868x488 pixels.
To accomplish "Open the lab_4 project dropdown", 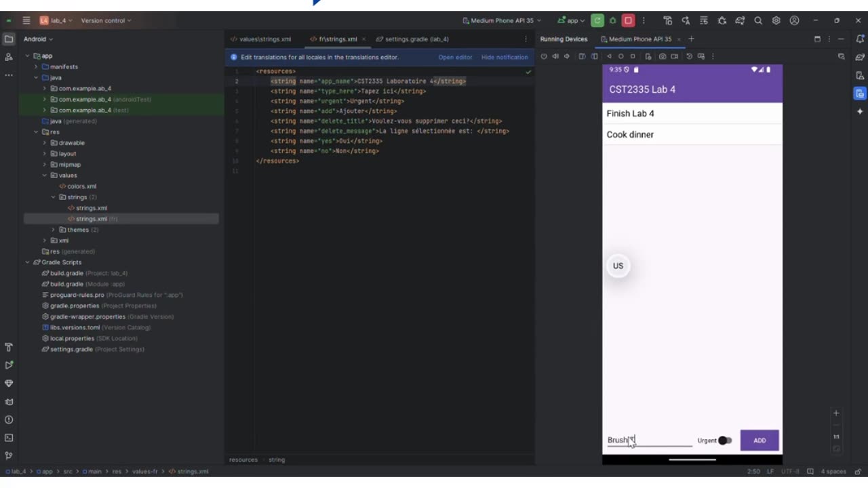I will [x=56, y=20].
